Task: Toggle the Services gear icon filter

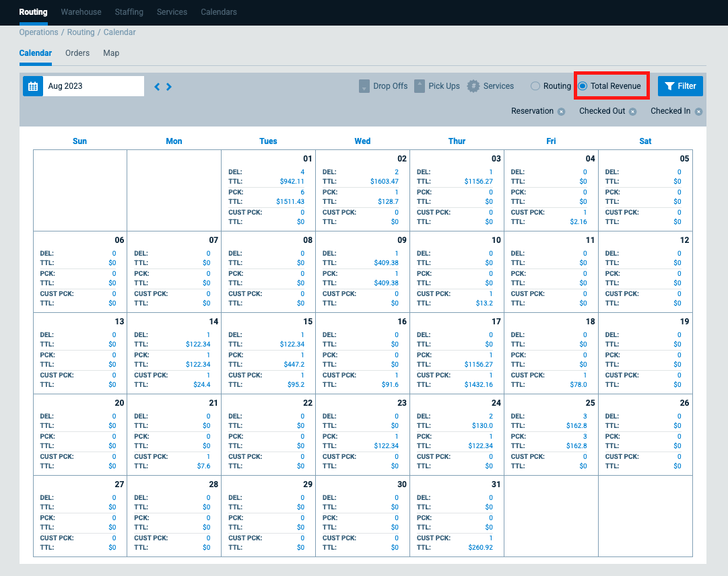Action: [x=473, y=86]
